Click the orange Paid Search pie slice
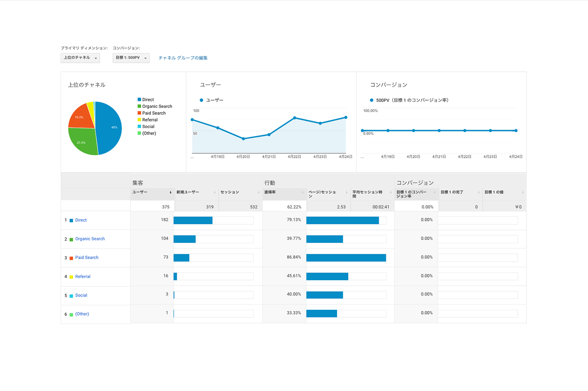The height and width of the screenshot is (391, 588). pyautogui.click(x=80, y=117)
